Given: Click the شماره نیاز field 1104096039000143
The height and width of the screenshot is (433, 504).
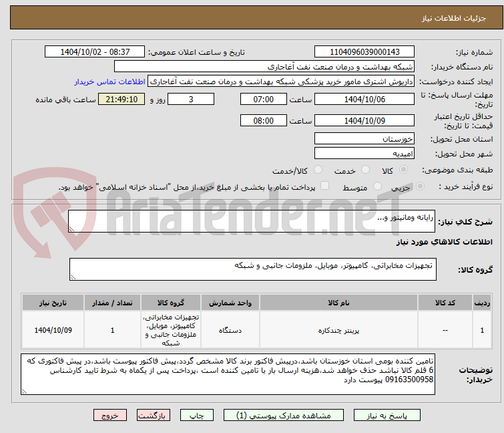Looking at the screenshot, I should 364,52.
